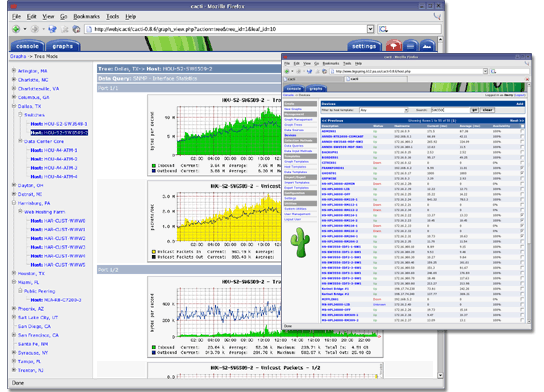Switch to the graphs tab in main window

[63, 46]
